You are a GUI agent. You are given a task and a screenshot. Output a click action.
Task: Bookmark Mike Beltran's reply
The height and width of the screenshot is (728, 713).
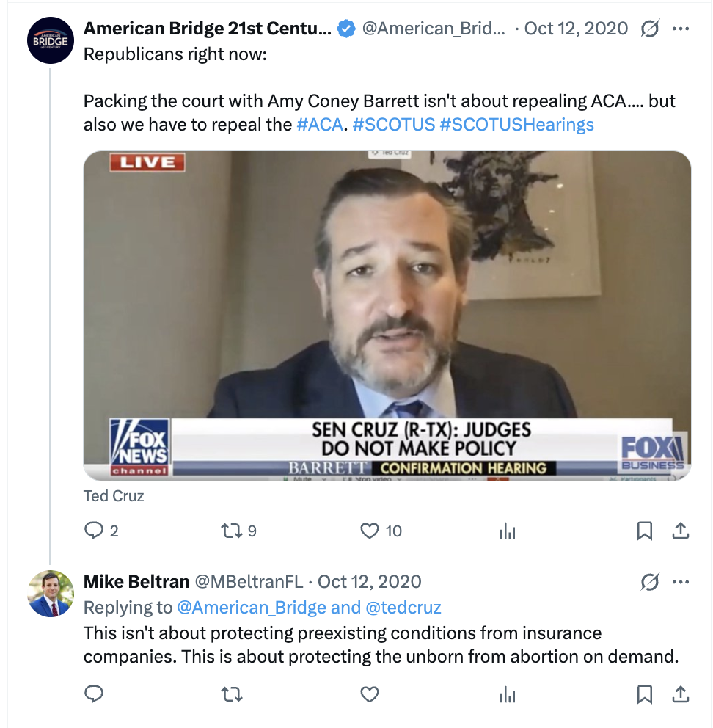coord(644,694)
